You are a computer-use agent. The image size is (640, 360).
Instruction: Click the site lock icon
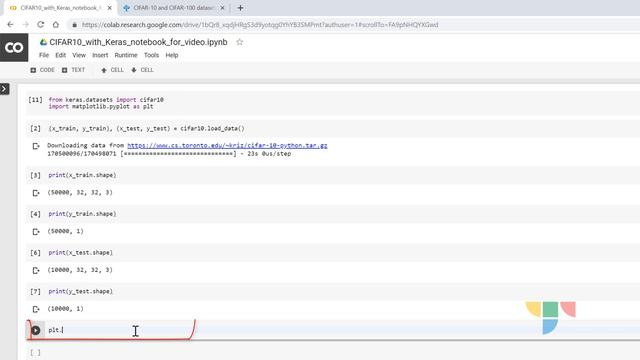pyautogui.click(x=74, y=25)
